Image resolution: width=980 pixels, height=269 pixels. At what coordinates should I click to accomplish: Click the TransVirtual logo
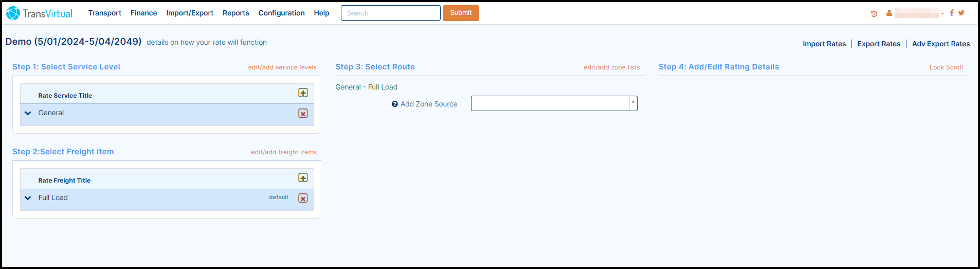(39, 13)
